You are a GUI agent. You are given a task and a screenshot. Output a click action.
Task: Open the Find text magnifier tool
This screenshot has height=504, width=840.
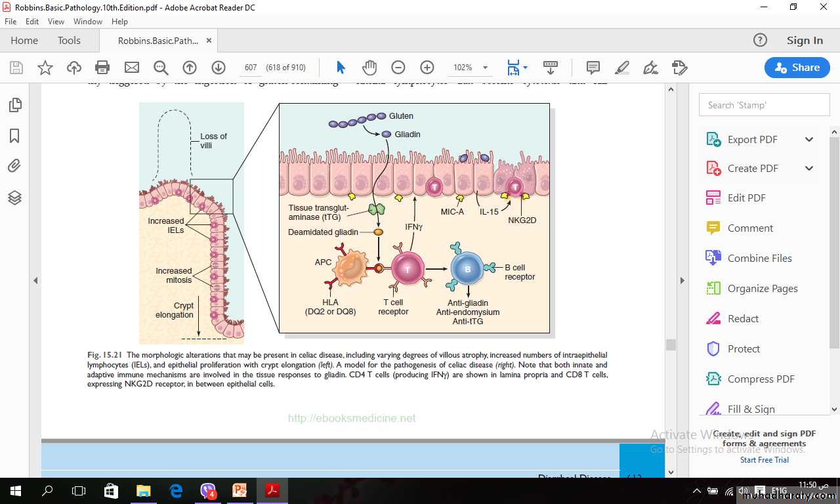pos(161,68)
